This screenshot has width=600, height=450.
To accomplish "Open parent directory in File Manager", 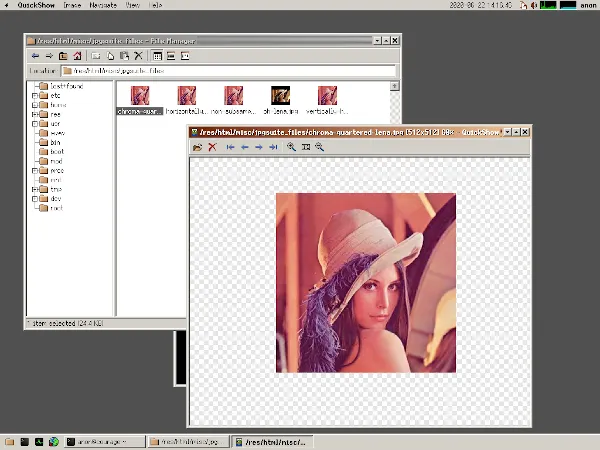I will (x=63, y=56).
